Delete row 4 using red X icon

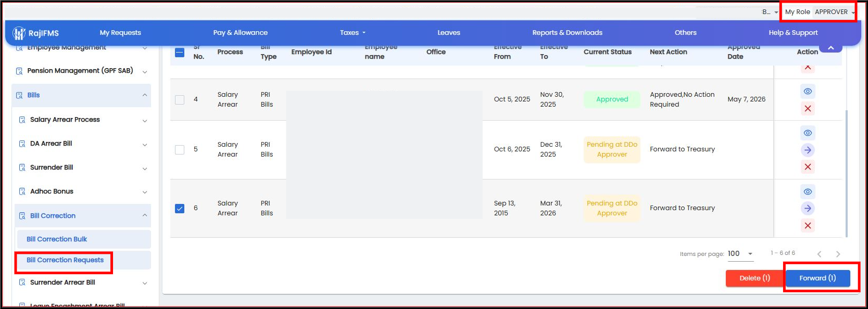(808, 109)
